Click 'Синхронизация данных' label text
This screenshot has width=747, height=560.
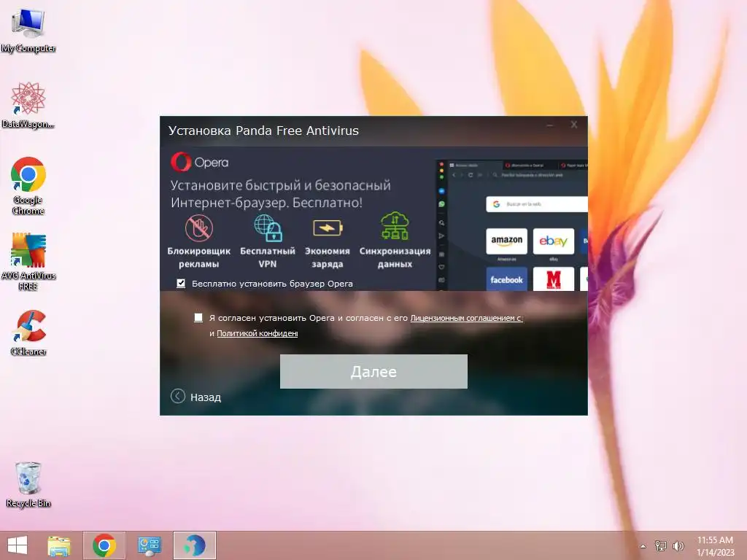[x=395, y=257]
